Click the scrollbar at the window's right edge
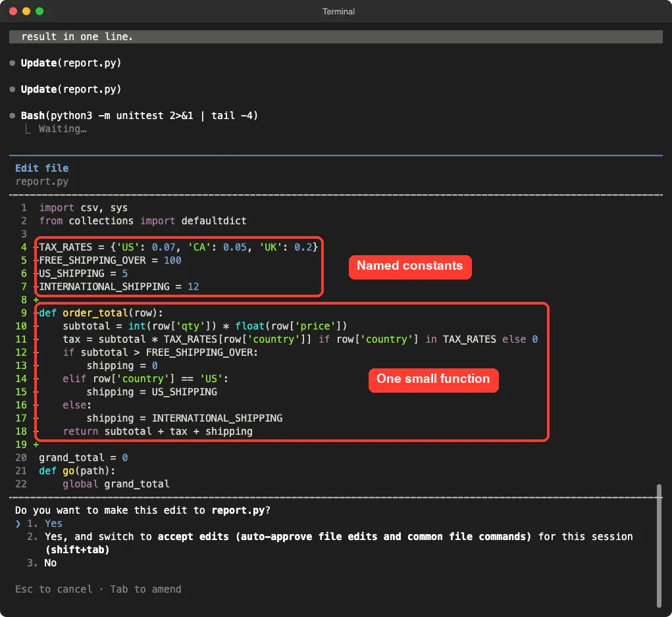Viewport: 672px width, 617px height. (659, 545)
